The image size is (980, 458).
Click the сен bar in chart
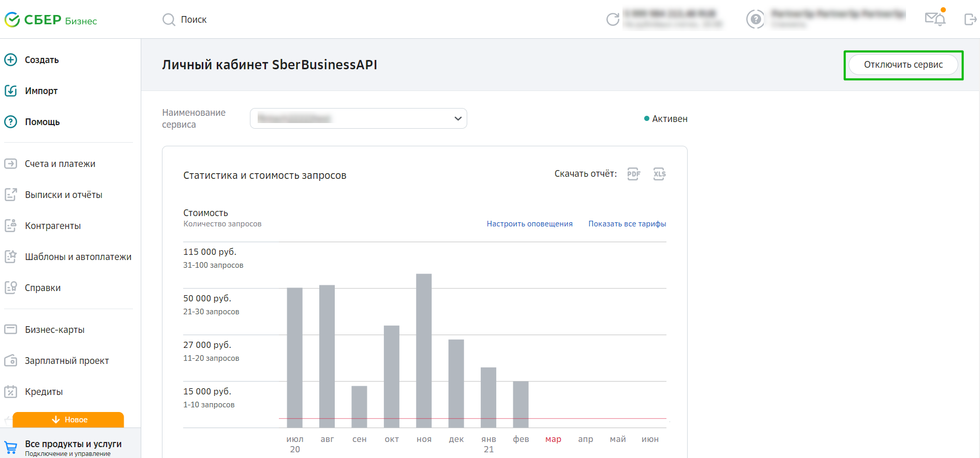(360, 407)
